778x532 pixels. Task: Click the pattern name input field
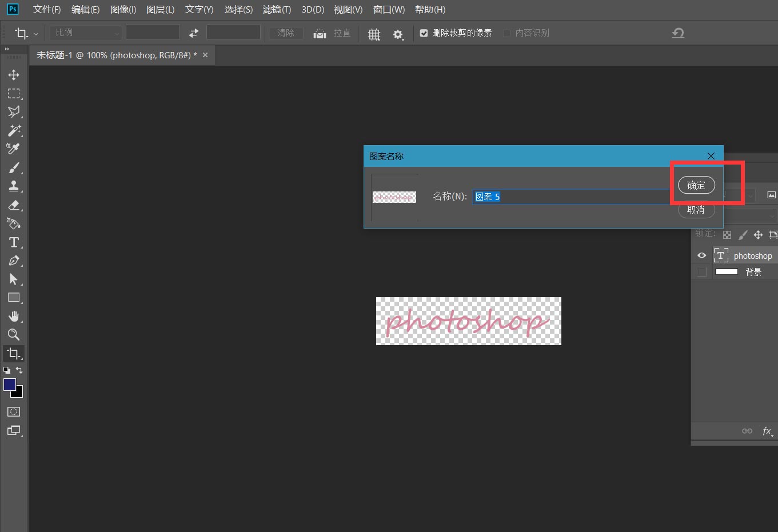[572, 197]
